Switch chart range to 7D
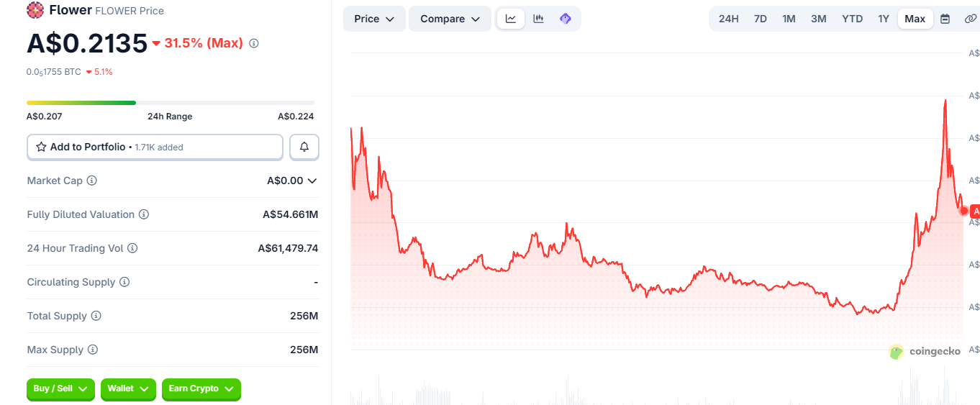980x405 pixels. pos(761,19)
